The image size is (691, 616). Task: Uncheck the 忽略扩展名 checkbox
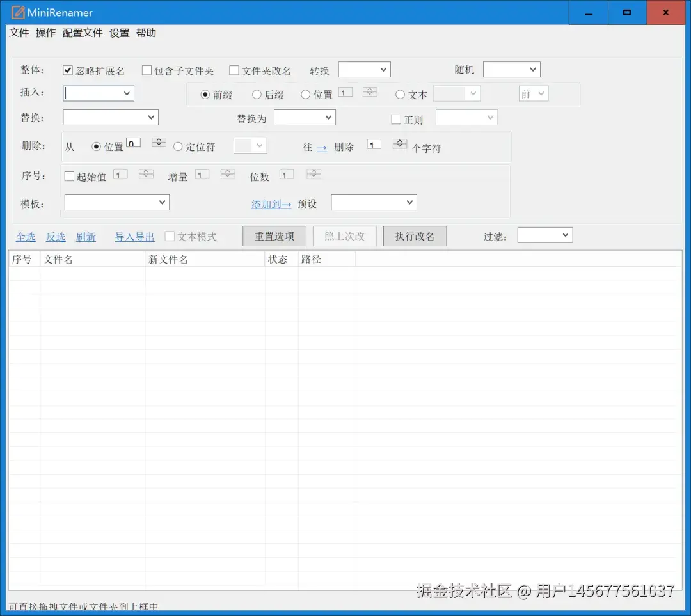[67, 70]
